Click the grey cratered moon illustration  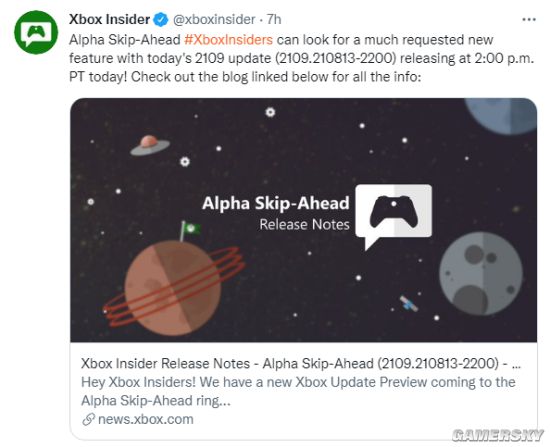[481, 274]
